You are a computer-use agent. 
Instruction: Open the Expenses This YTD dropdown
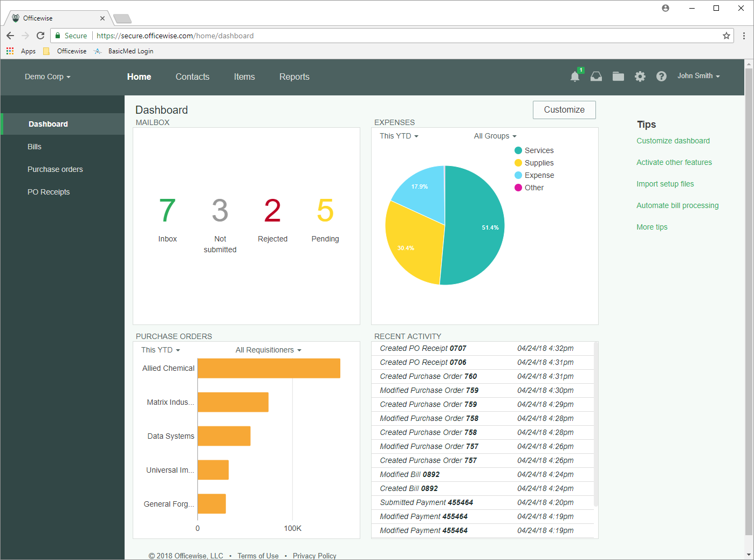click(399, 136)
